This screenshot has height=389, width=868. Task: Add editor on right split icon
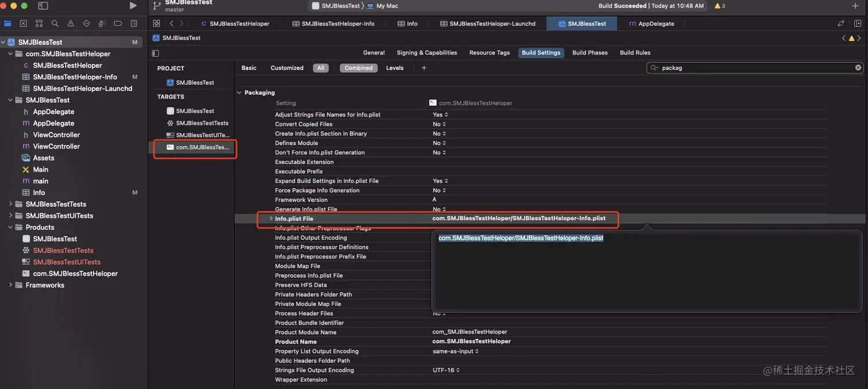[858, 24]
